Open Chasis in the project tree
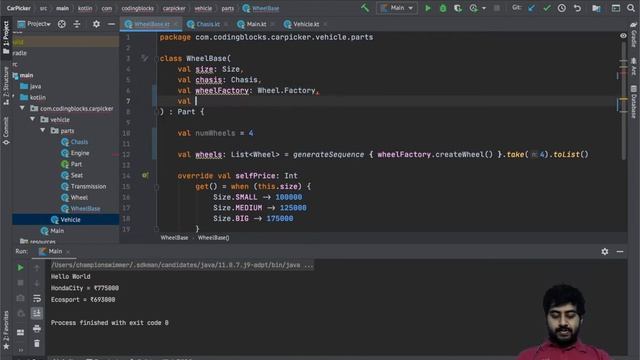The image size is (640, 360). point(79,142)
